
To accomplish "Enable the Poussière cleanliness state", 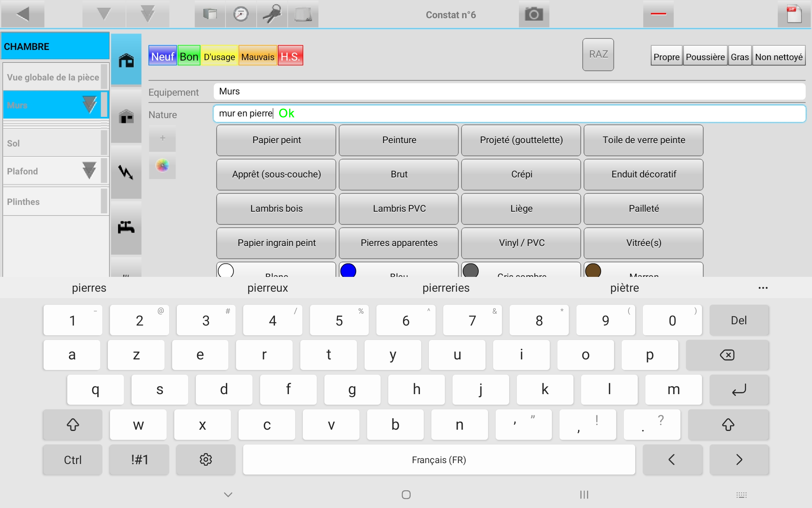I will point(705,55).
